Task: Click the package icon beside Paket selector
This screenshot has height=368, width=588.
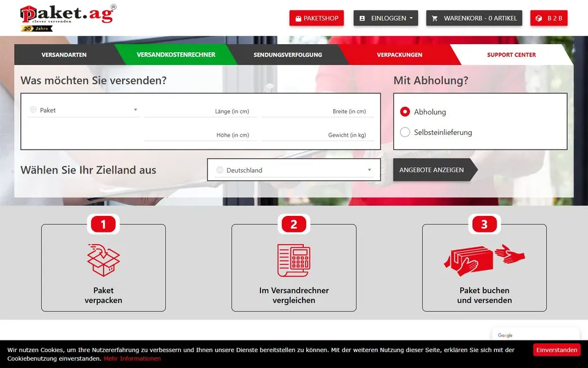Action: point(33,110)
